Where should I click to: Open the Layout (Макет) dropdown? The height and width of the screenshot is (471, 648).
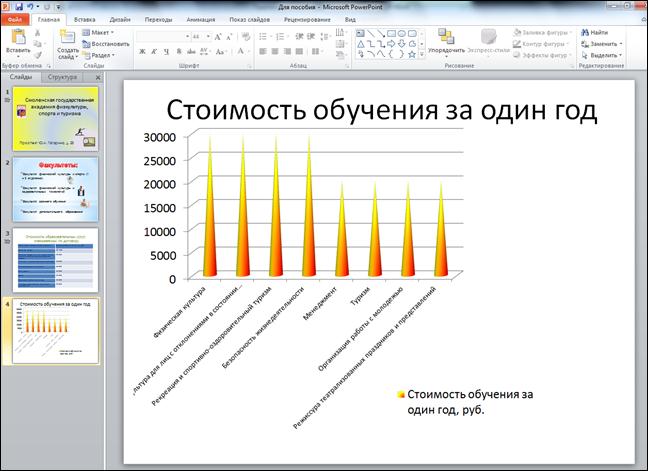click(x=102, y=32)
